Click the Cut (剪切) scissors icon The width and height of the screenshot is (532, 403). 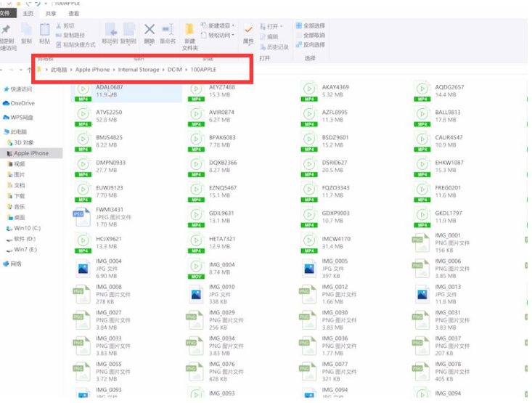point(65,25)
